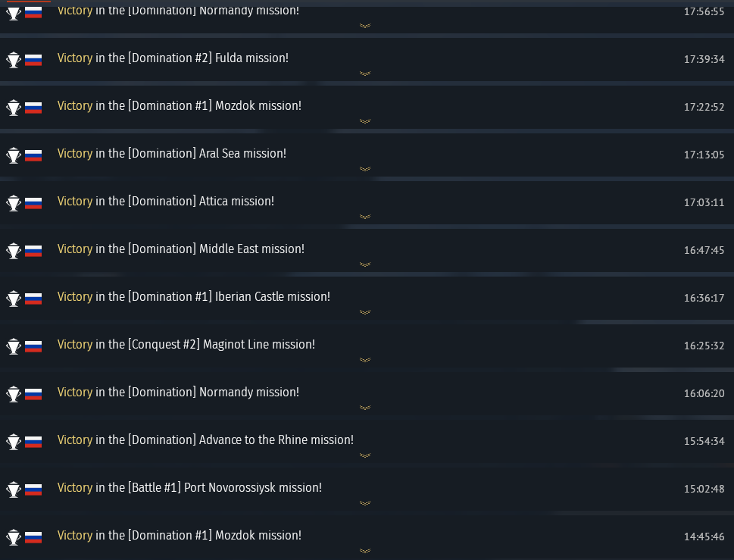
Task: Click the Russian flag beside the Middle East victory
Action: (33, 251)
